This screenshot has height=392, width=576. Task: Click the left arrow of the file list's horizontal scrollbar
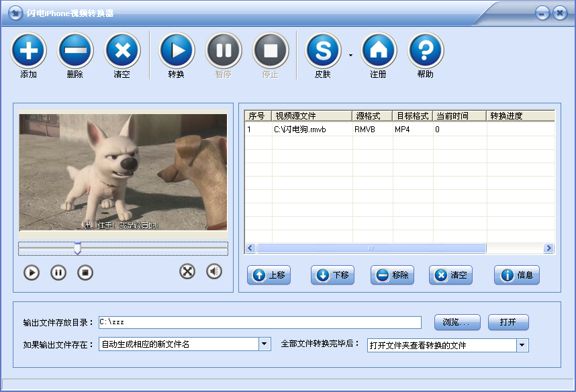[250, 248]
